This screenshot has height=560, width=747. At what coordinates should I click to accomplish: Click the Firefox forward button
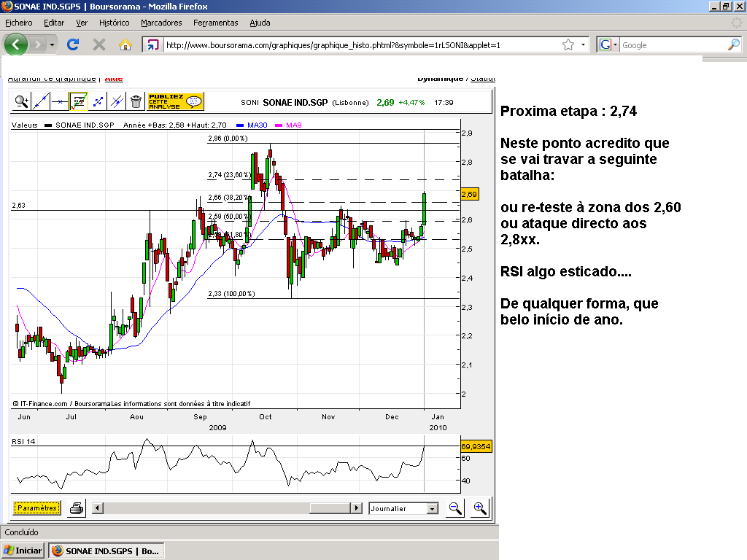coord(37,44)
